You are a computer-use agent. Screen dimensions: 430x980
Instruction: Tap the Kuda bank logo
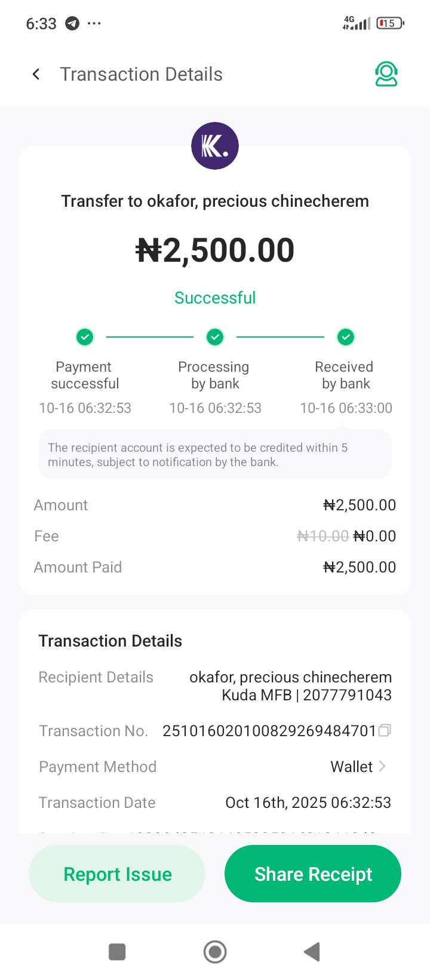tap(215, 146)
